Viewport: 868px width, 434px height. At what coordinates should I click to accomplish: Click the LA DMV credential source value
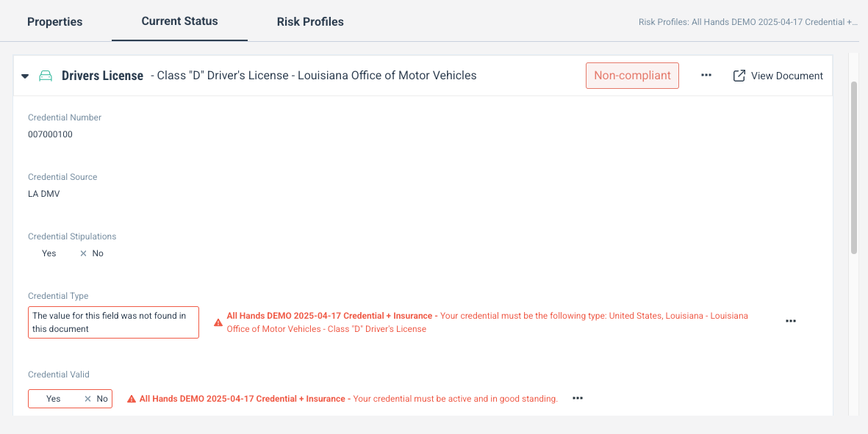tap(44, 194)
